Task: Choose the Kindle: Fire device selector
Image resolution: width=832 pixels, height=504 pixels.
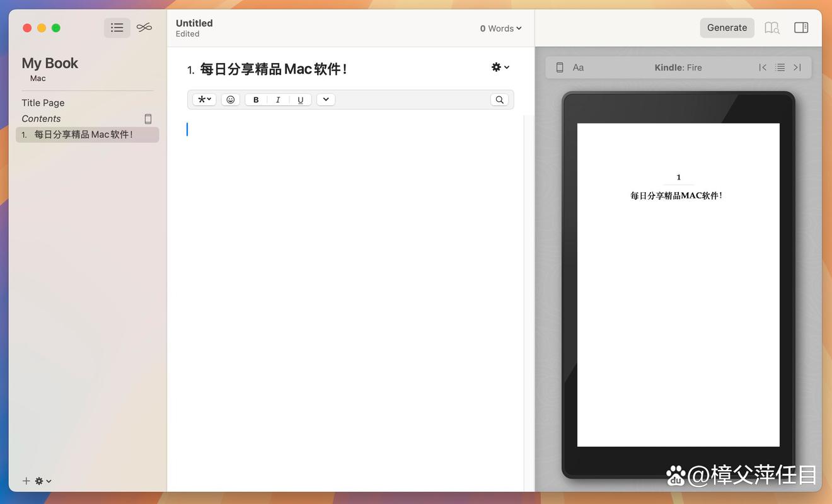Action: point(678,67)
